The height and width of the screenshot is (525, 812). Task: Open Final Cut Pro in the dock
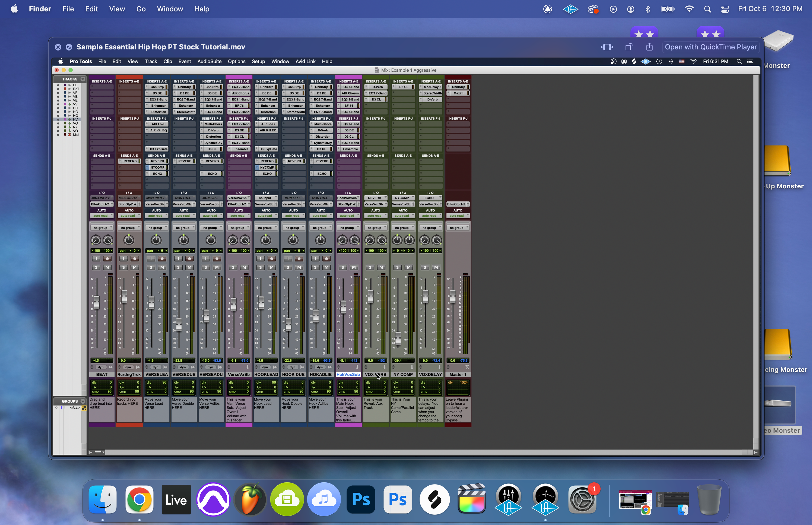tap(472, 500)
